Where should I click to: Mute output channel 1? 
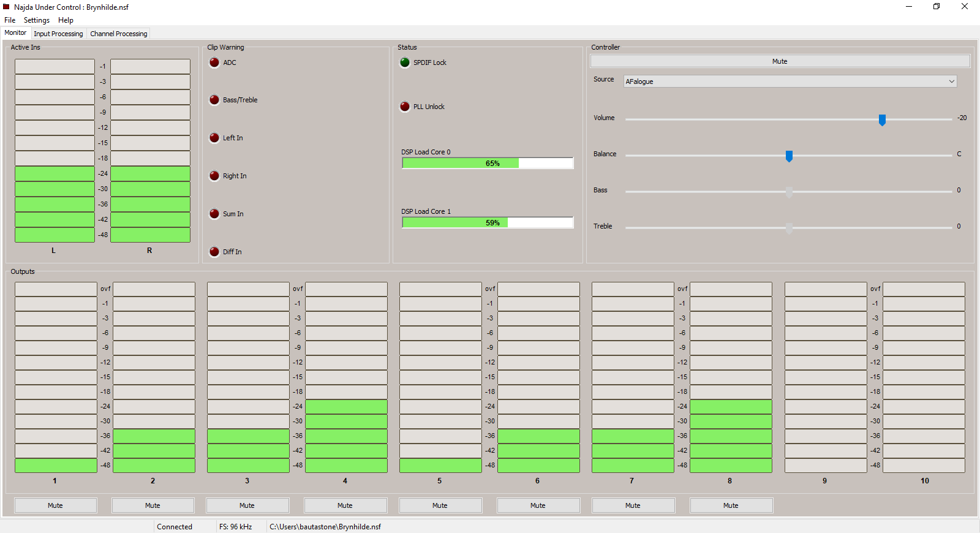(x=55, y=505)
